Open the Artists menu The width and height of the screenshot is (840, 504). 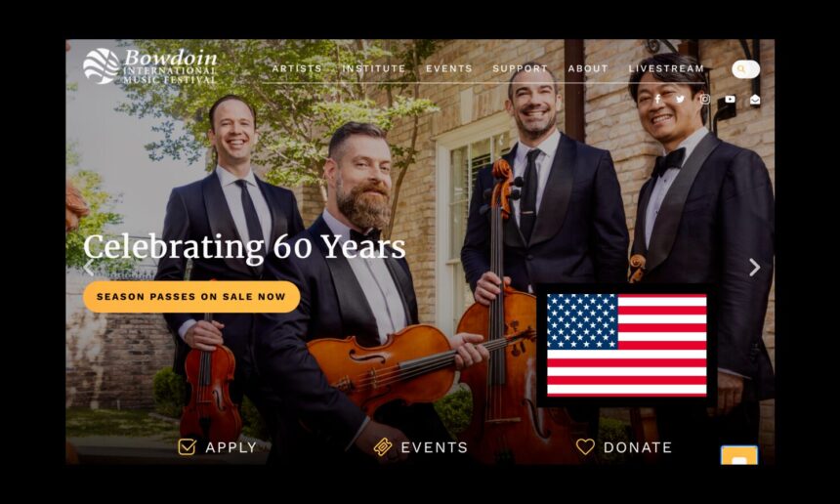297,68
